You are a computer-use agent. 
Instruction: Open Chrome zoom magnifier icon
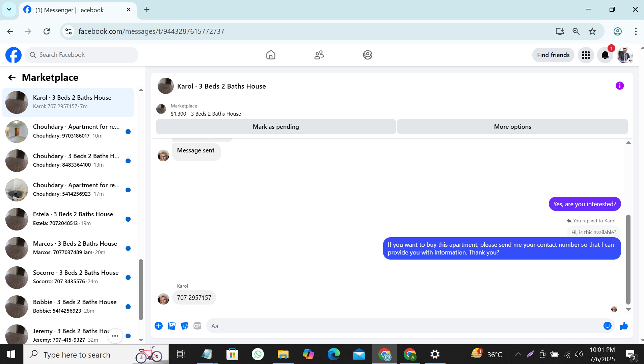pos(576,31)
